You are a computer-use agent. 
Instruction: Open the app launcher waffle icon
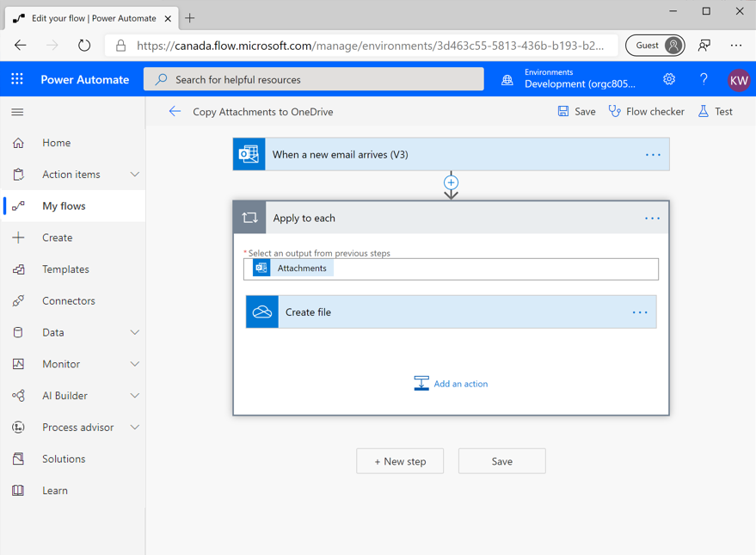[x=17, y=79]
